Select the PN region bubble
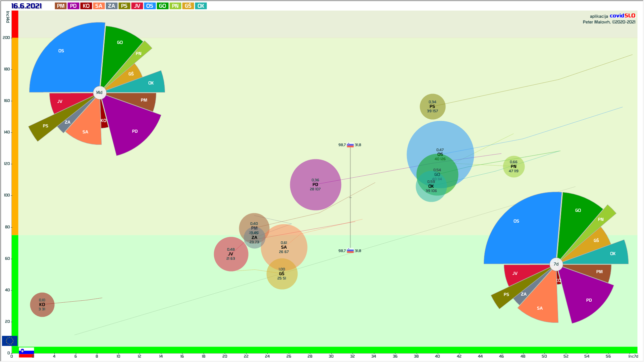 [514, 167]
